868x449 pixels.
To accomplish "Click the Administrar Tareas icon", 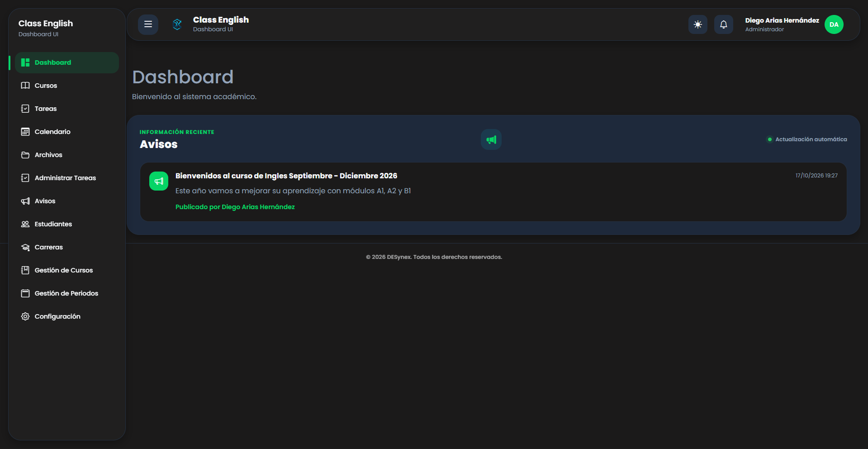I will (25, 178).
